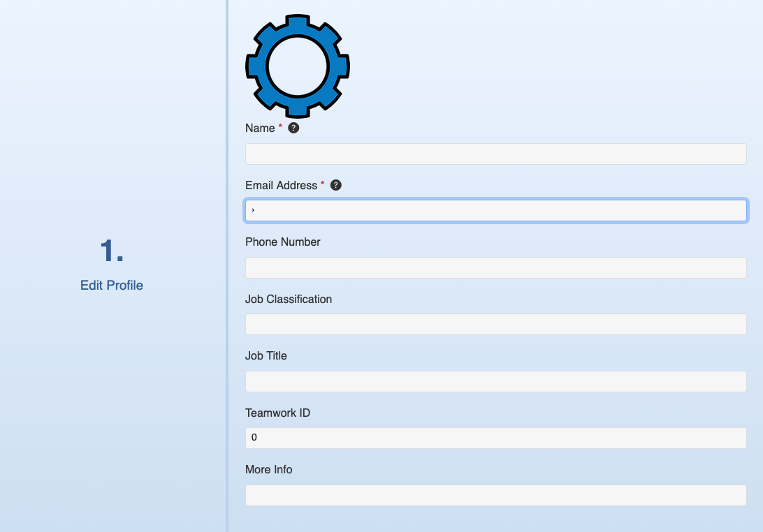Open the Edit Profile step link

point(112,286)
